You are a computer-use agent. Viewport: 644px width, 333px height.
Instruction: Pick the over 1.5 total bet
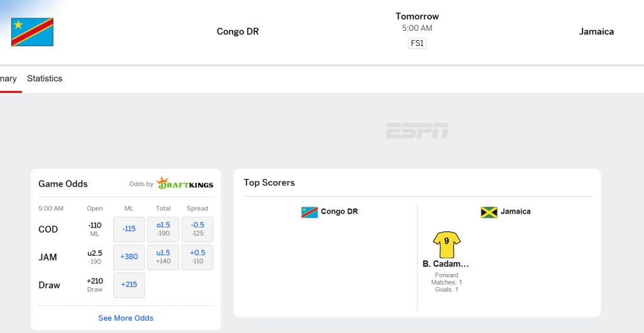(164, 229)
